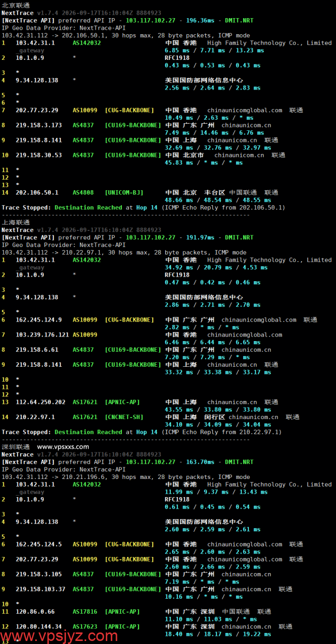Click latency 7.20 ms / 7.29 ms / * ms
Viewport: 336px width, 644px height.
tap(207, 357)
